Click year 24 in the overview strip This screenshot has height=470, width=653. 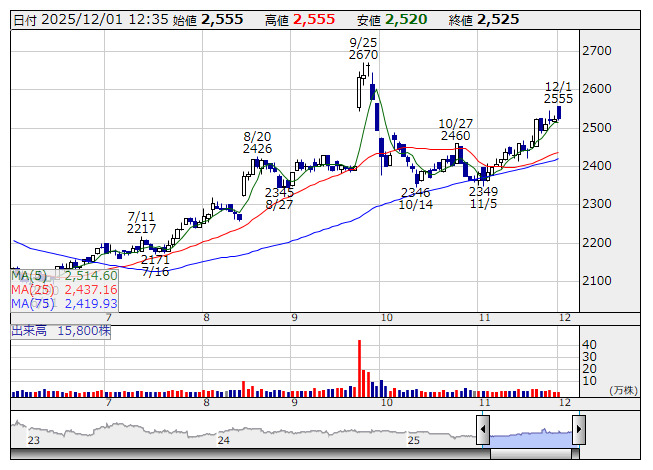224,440
